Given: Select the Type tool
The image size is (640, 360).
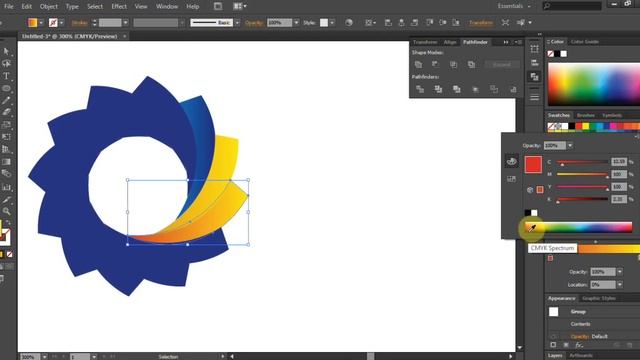Looking at the screenshot, I should (6, 76).
